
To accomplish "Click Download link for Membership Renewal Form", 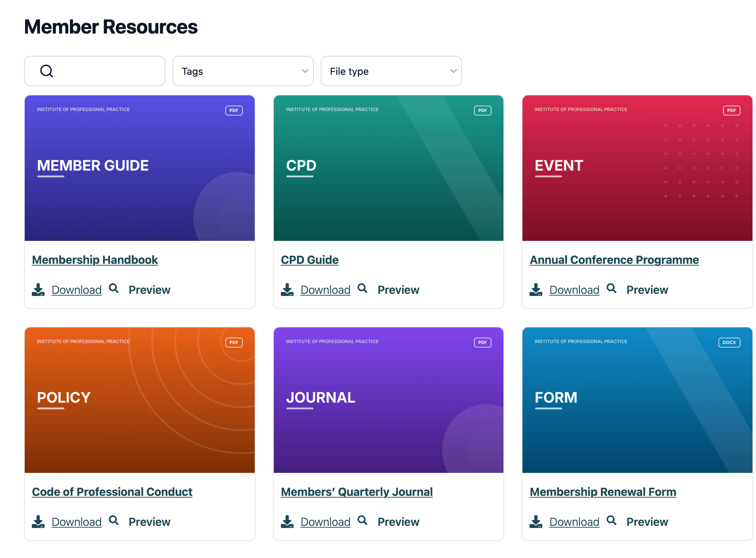I will pos(574,522).
